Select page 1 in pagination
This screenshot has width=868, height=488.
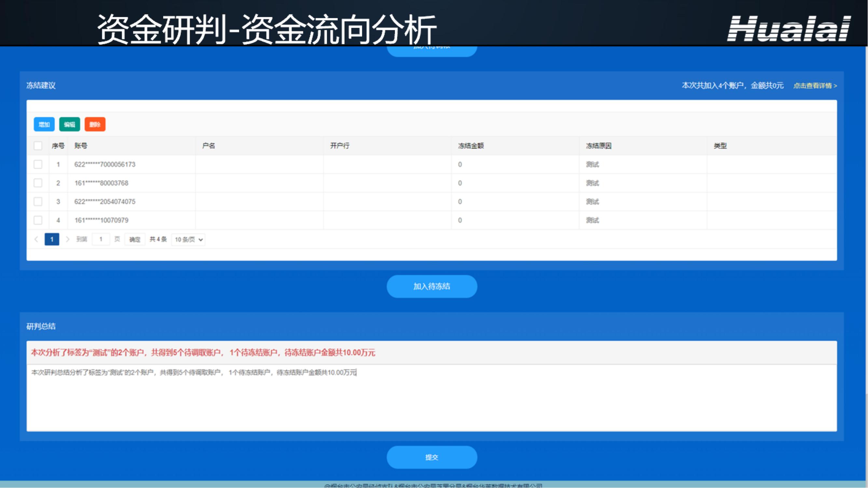pos(52,239)
